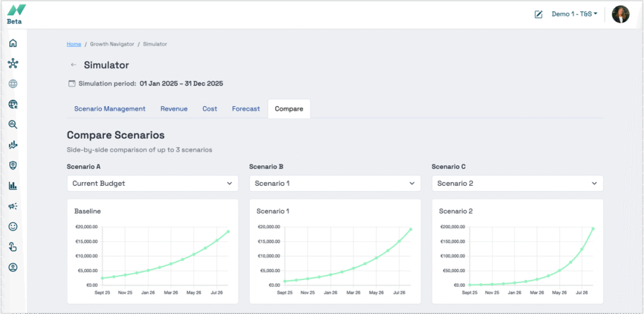Click the user avatar photo

pos(620,14)
